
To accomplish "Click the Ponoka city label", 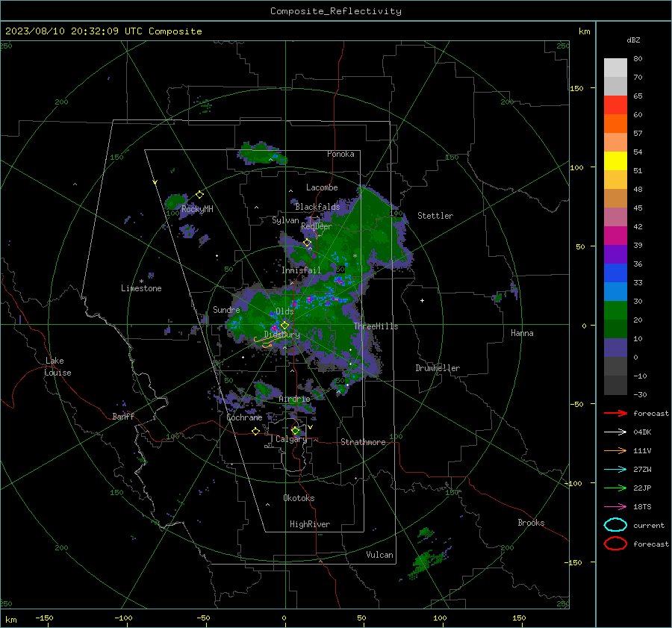I will [x=340, y=154].
